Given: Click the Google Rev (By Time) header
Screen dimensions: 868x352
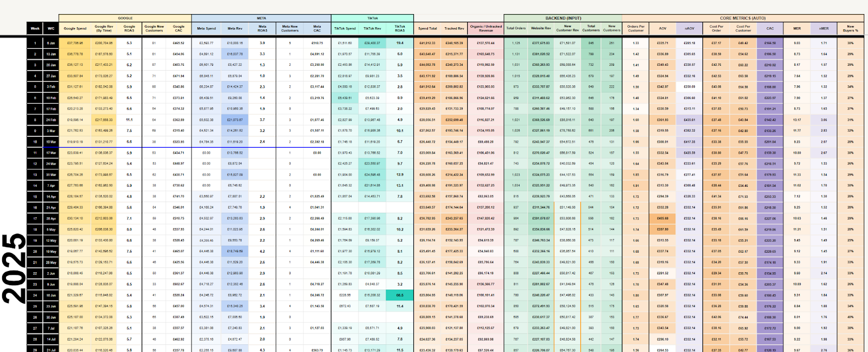Looking at the screenshot, I should (x=104, y=28).
